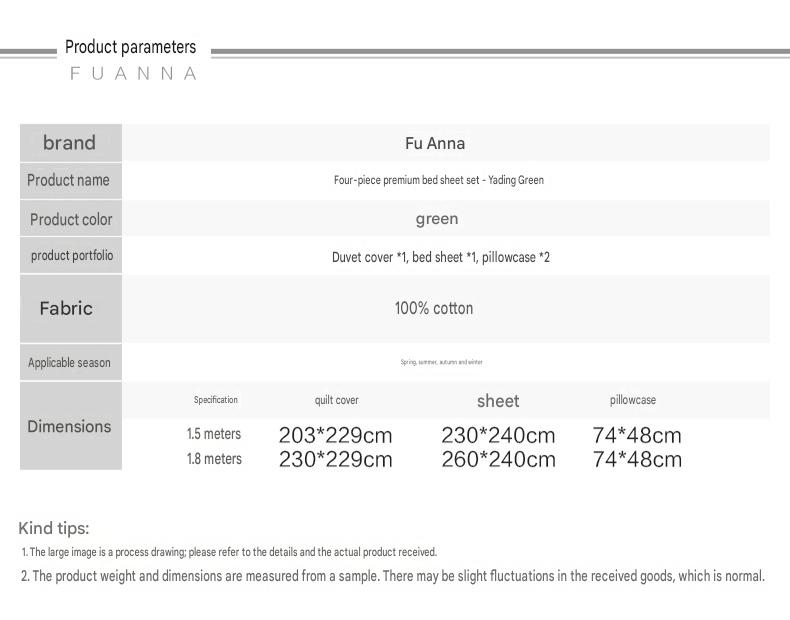Click the pillowcase column header
Viewport: 790px width, 620px height.
click(633, 400)
